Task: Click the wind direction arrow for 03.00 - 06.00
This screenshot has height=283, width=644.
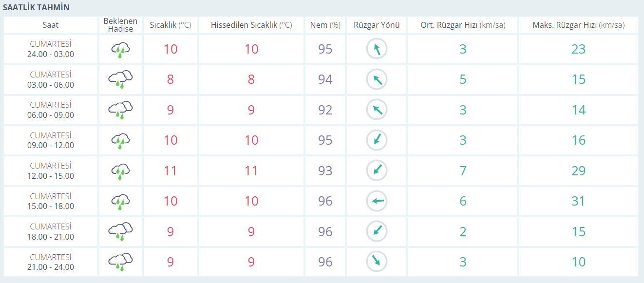Action: pyautogui.click(x=377, y=79)
